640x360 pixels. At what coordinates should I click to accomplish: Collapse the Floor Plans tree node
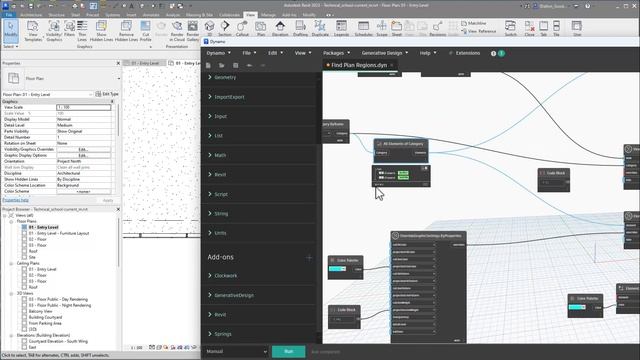coord(11,221)
